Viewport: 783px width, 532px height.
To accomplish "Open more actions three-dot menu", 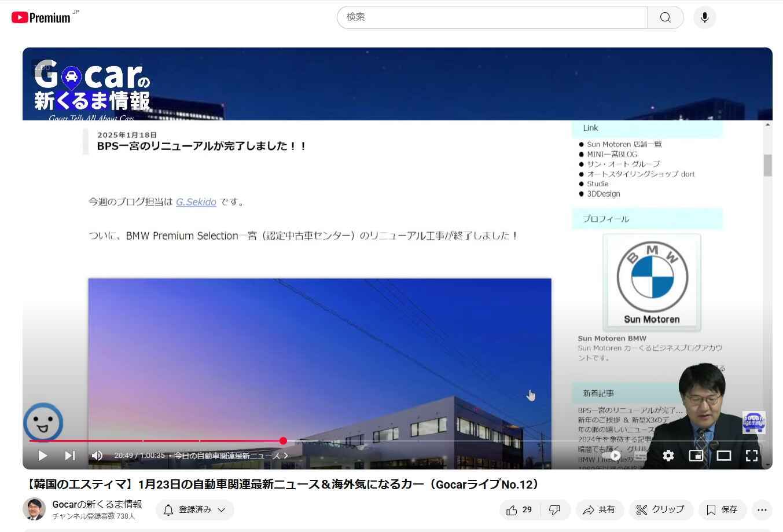I will [x=762, y=510].
